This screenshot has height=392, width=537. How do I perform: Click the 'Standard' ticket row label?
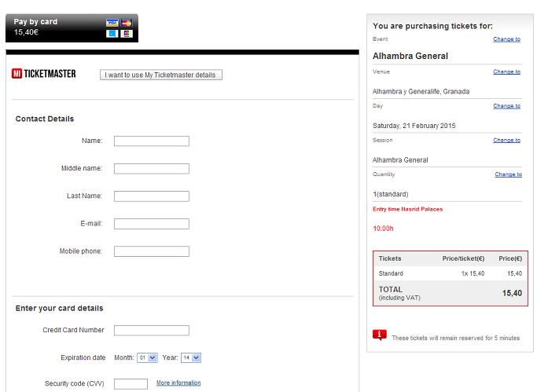point(391,273)
